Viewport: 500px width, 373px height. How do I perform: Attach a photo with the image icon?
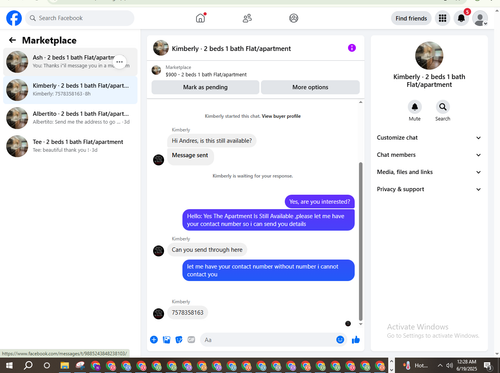pos(166,340)
